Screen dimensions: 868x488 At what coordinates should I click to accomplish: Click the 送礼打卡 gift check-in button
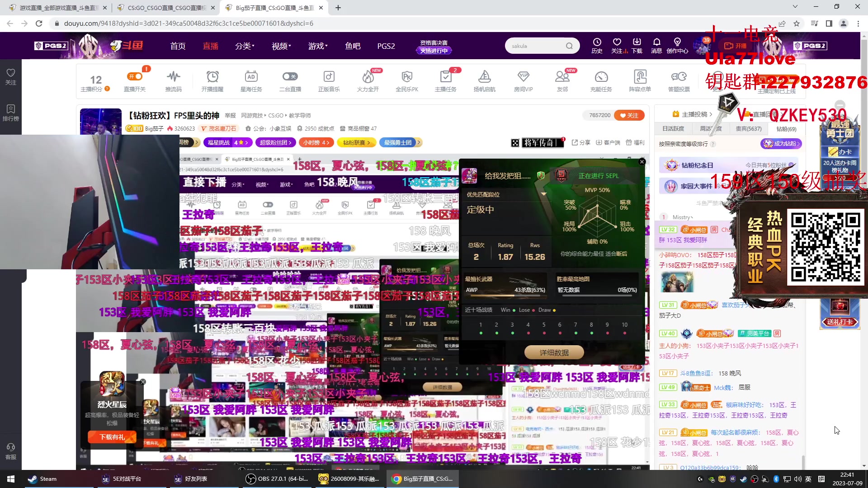coord(840,322)
